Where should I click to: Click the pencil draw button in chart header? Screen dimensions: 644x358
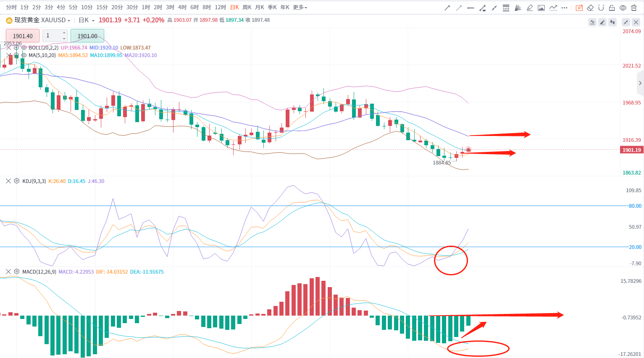(x=602, y=22)
